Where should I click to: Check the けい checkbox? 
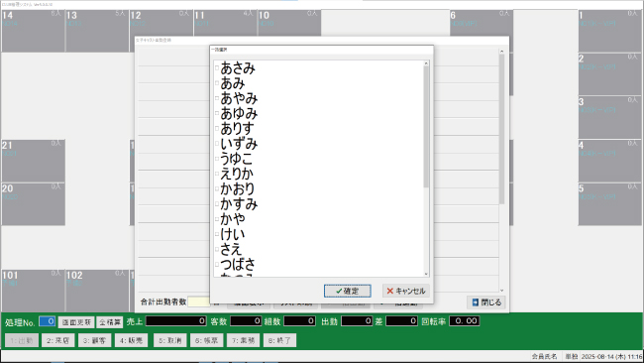[216, 234]
